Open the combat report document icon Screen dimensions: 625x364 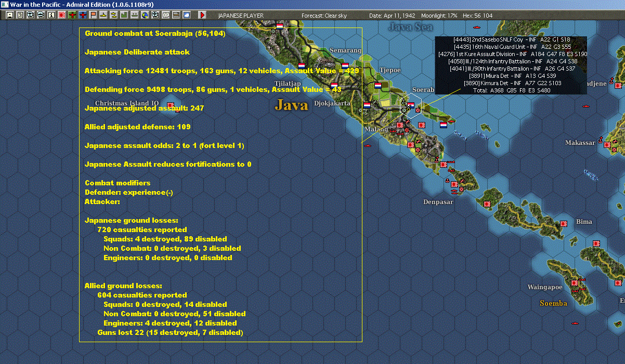tap(20, 15)
